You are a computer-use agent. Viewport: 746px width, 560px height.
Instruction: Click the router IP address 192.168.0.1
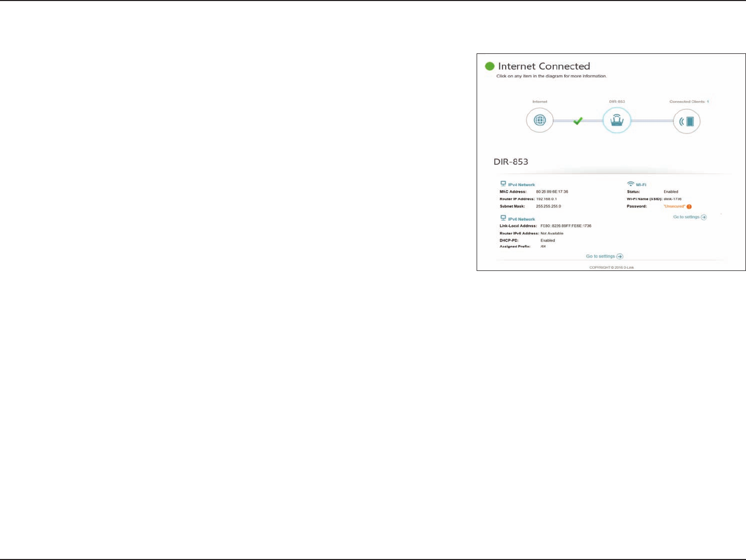point(547,199)
